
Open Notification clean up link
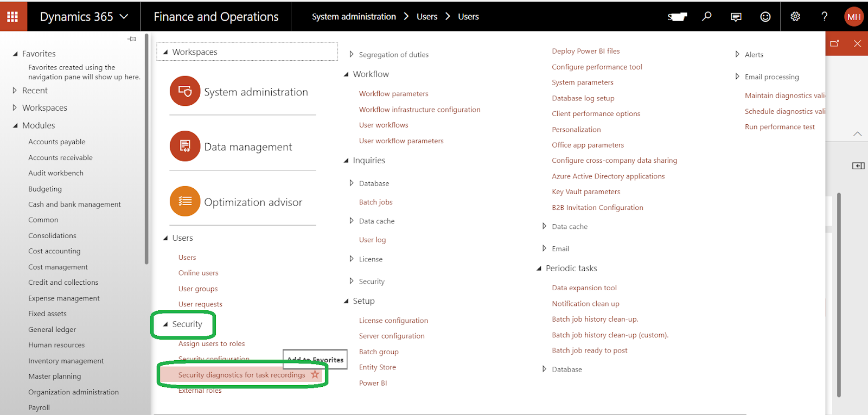[x=585, y=304]
